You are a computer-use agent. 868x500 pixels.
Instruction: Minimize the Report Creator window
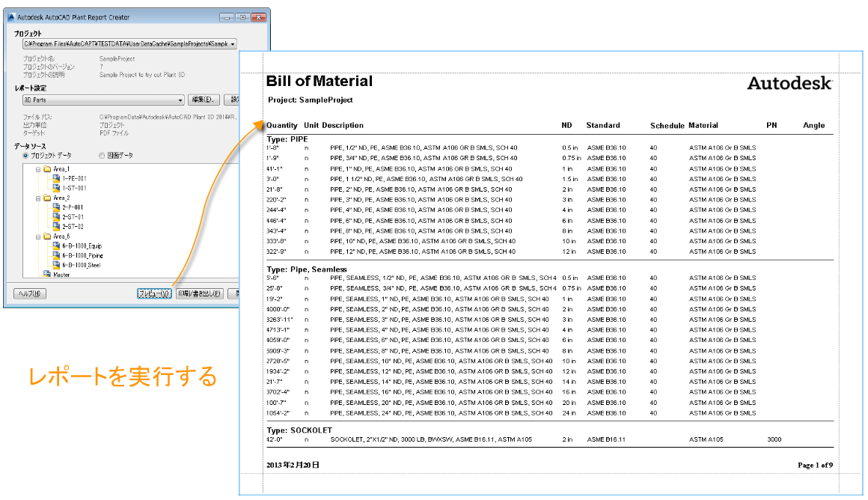[x=227, y=18]
